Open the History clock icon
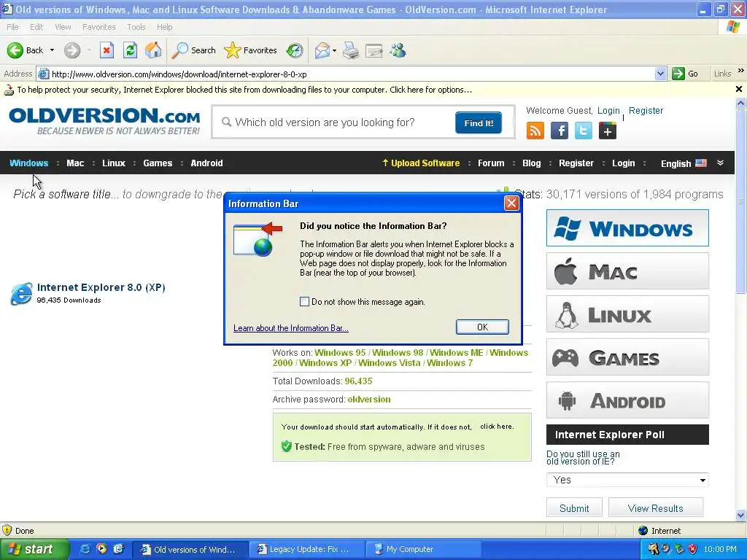The height and width of the screenshot is (560, 747). pyautogui.click(x=295, y=50)
